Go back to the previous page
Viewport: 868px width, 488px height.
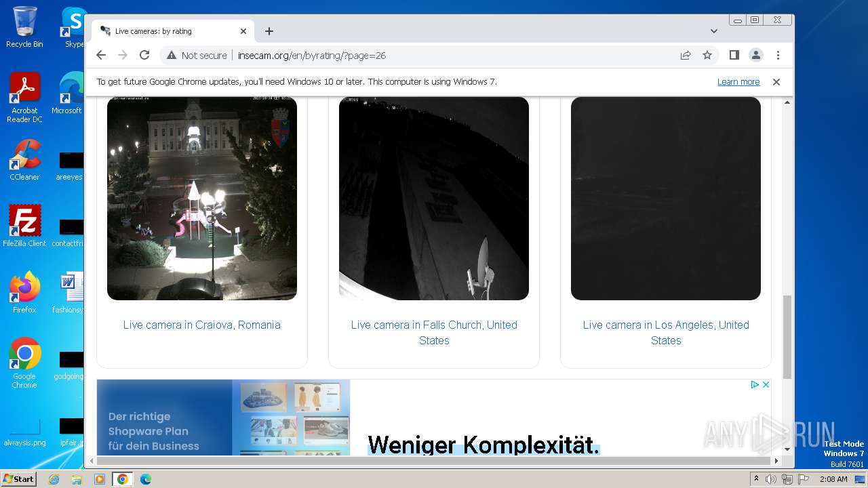click(x=101, y=55)
